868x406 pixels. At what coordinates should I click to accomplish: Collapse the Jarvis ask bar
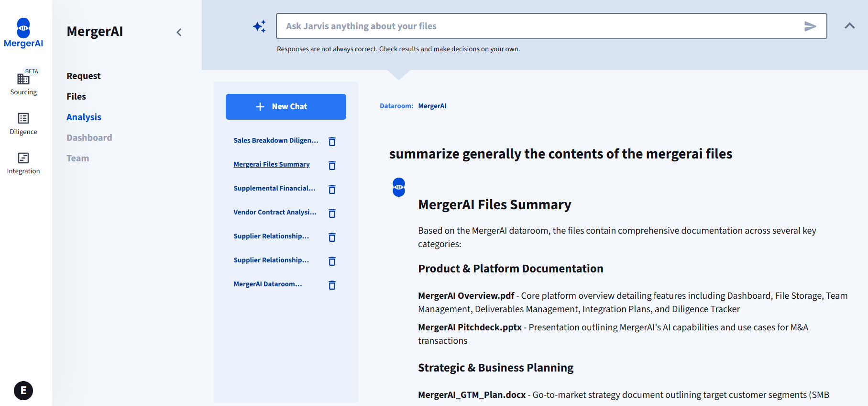(x=849, y=26)
